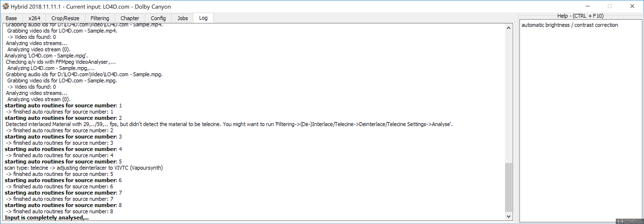Maximize the Hybrid window
The image size is (644, 224).
point(610,6)
